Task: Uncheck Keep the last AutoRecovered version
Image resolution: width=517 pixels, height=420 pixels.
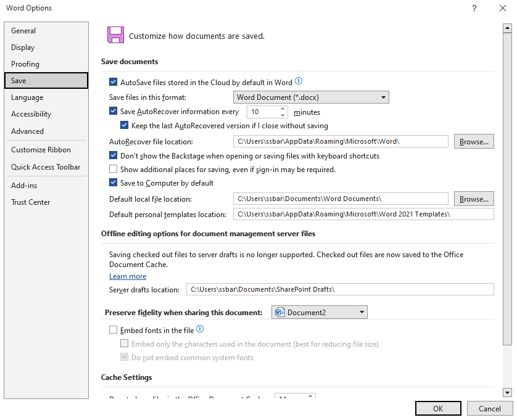Action: tap(124, 125)
